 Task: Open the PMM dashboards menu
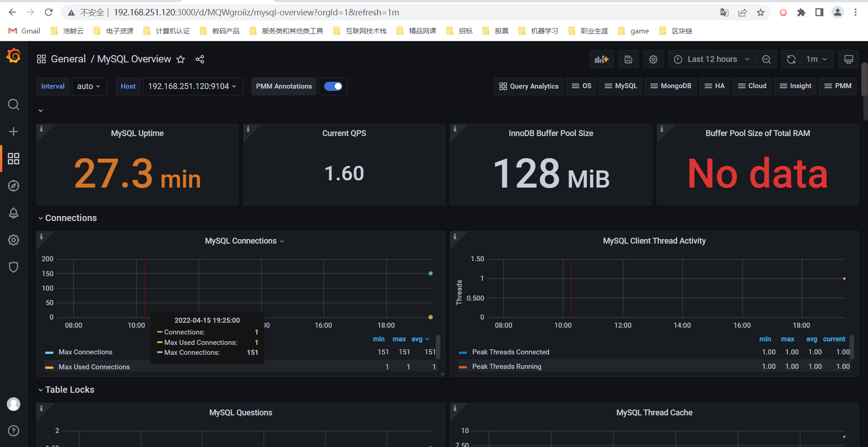838,86
